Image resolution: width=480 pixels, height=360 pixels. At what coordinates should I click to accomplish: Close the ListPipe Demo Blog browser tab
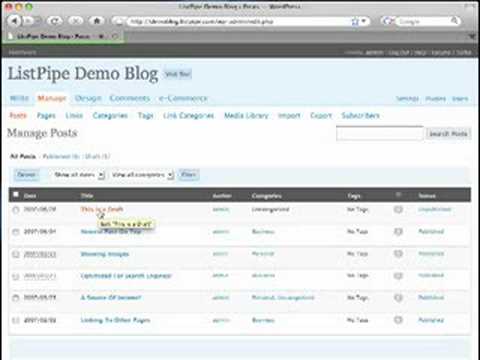[x=115, y=36]
